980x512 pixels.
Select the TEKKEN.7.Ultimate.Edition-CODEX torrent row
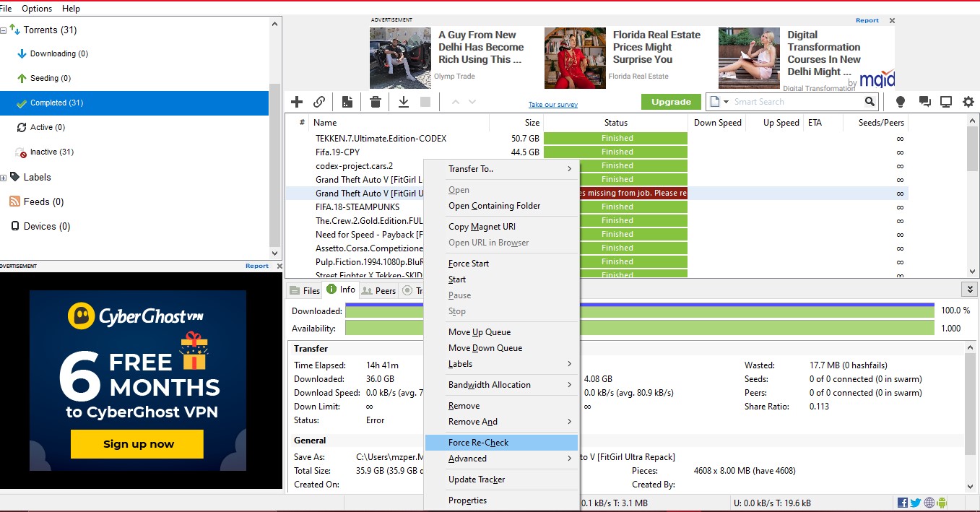597,138
